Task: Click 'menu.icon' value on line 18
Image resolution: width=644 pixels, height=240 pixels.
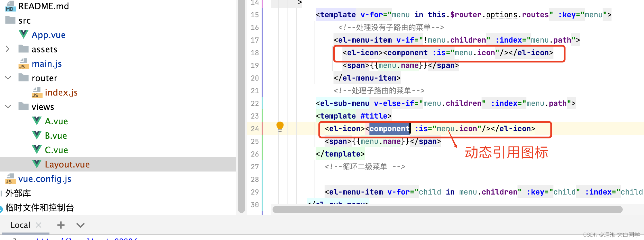Action: coord(475,53)
